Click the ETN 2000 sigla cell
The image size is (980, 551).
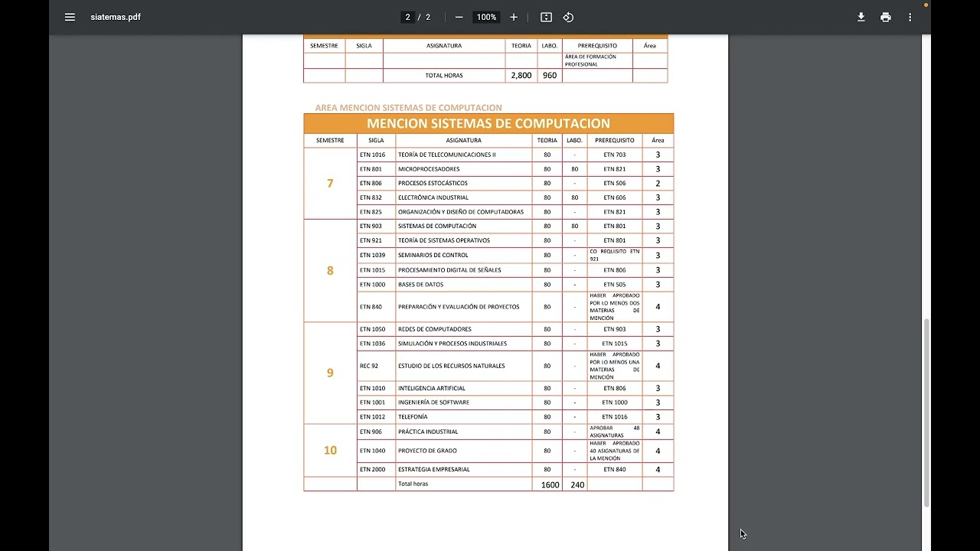pos(376,469)
